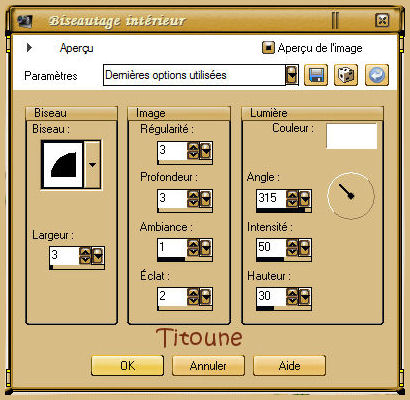Viewport: 410px width, 400px height.
Task: Decrease the Profondeur value with down arrow
Action: click(193, 203)
